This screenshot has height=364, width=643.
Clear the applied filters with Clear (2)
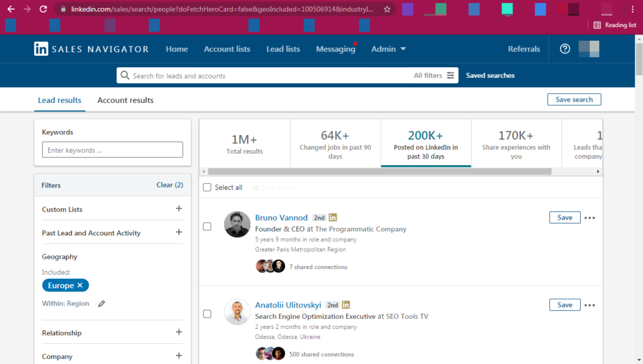(170, 185)
